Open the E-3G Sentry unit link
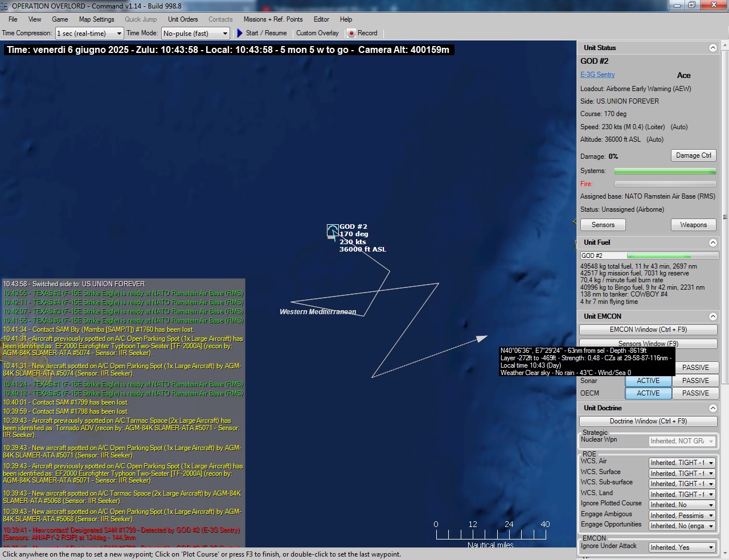729x560 pixels. [x=597, y=75]
